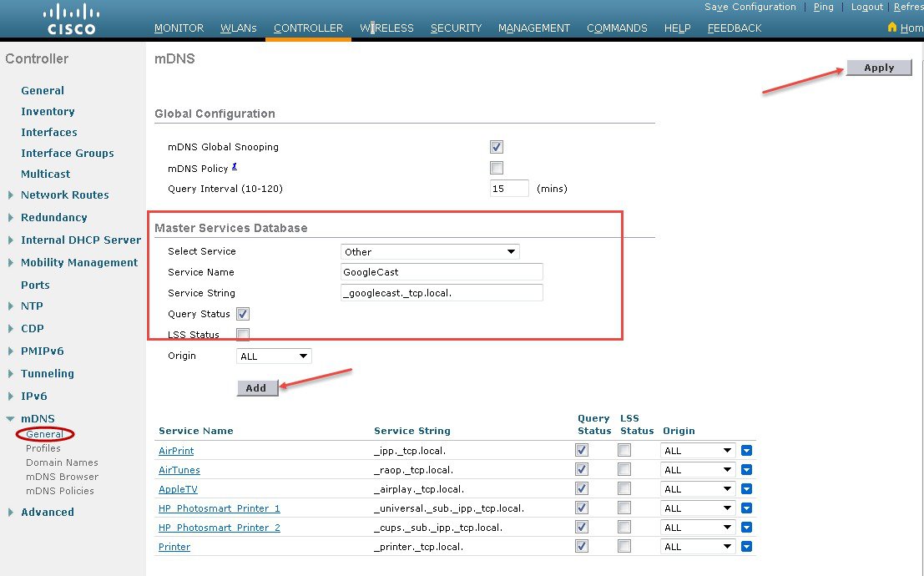Click the Home icon at top right
Image resolution: width=924 pixels, height=576 pixels.
point(892,28)
